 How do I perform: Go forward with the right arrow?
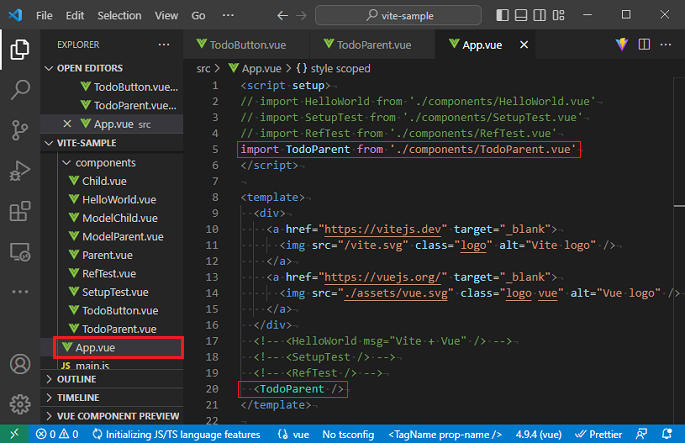point(301,16)
